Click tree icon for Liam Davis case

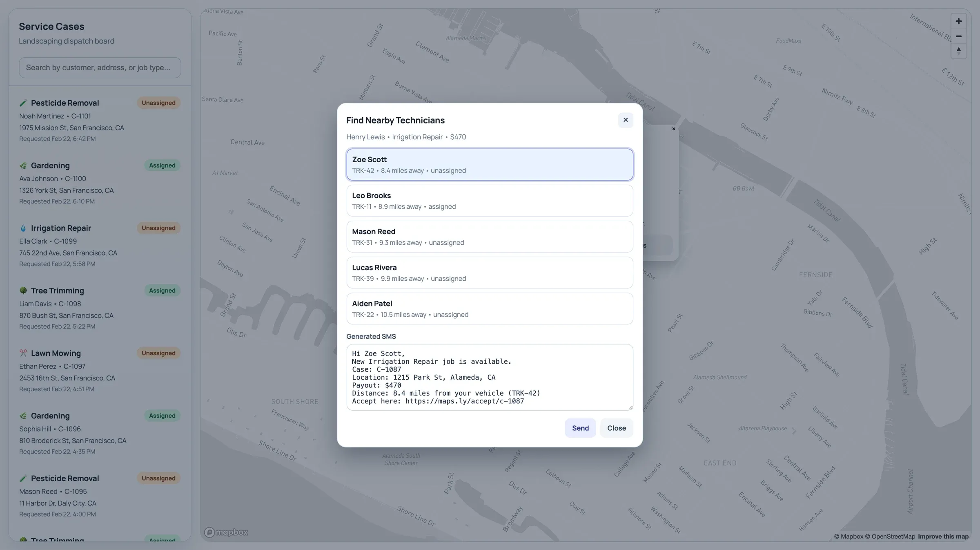coord(23,291)
